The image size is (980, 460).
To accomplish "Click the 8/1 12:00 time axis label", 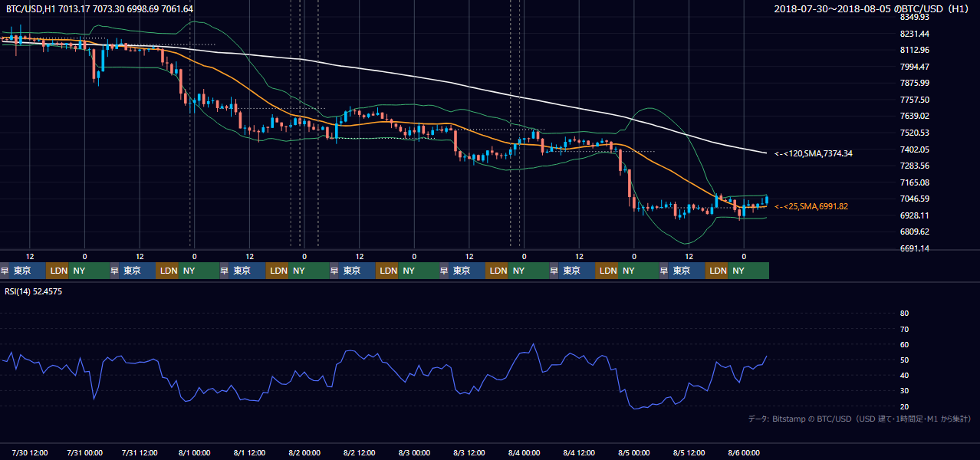I will pyautogui.click(x=249, y=452).
